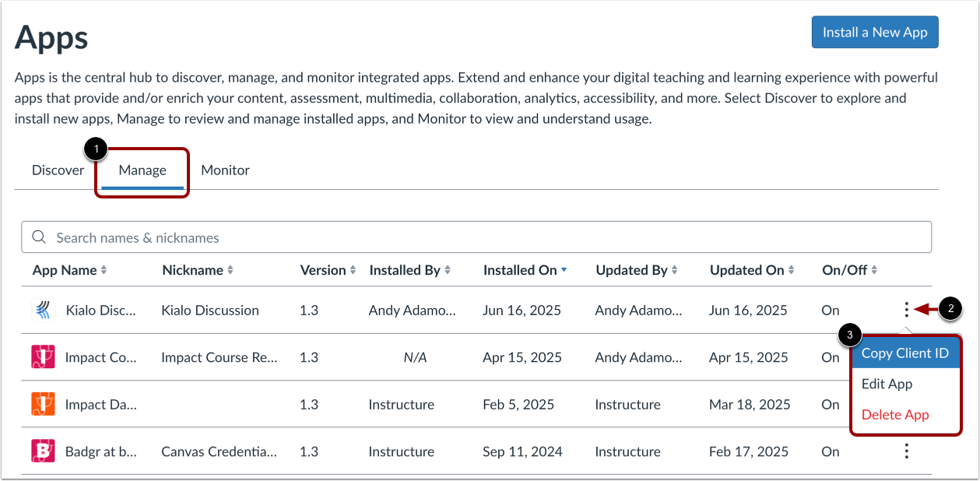Select the Manage tab
The height and width of the screenshot is (481, 980).
(x=142, y=170)
